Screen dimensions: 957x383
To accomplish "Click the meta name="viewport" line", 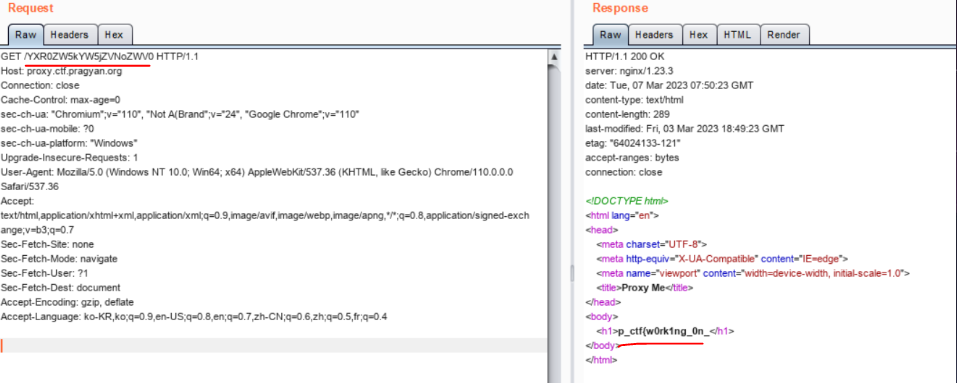I will 753,273.
